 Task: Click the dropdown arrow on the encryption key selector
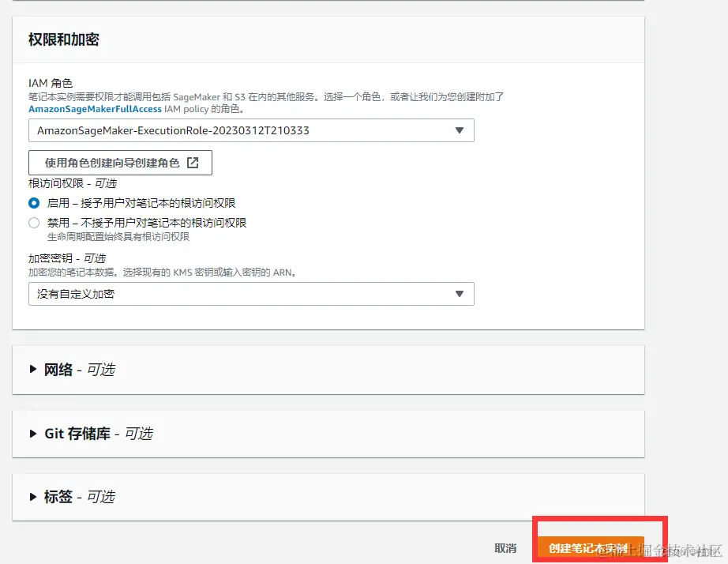[460, 293]
